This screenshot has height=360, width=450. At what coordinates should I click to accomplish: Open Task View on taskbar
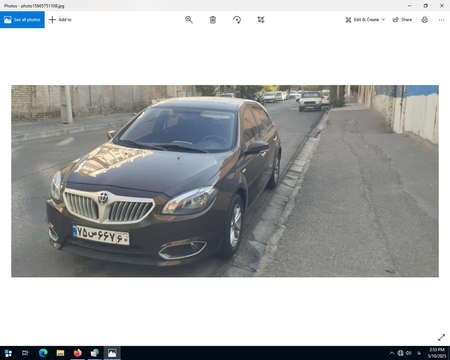click(x=25, y=353)
